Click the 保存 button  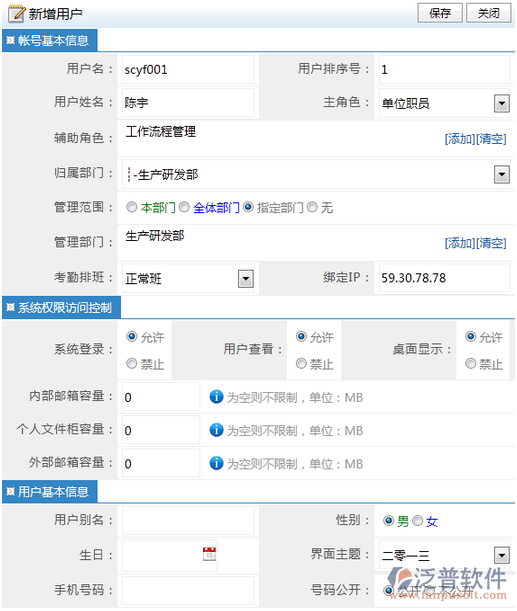(x=440, y=13)
